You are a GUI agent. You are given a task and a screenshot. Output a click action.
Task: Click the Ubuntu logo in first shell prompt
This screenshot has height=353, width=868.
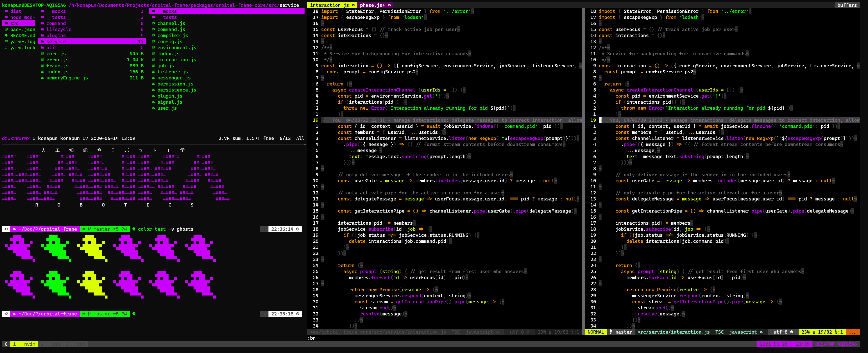(x=6, y=229)
